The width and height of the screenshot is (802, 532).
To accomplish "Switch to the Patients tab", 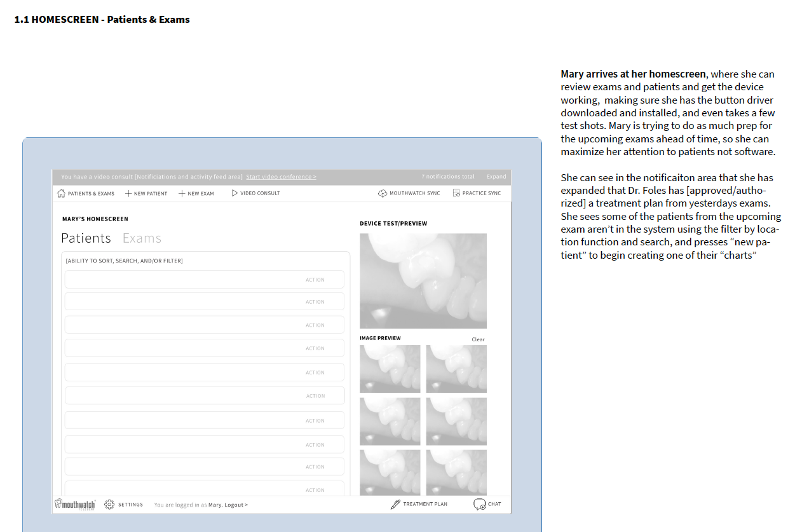I will 86,238.
